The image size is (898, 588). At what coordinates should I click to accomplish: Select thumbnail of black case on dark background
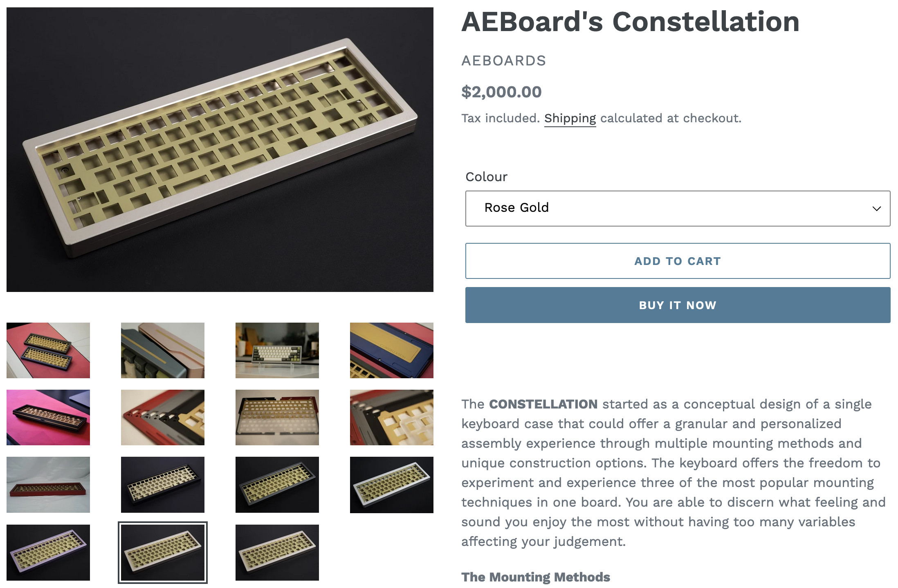tap(163, 485)
